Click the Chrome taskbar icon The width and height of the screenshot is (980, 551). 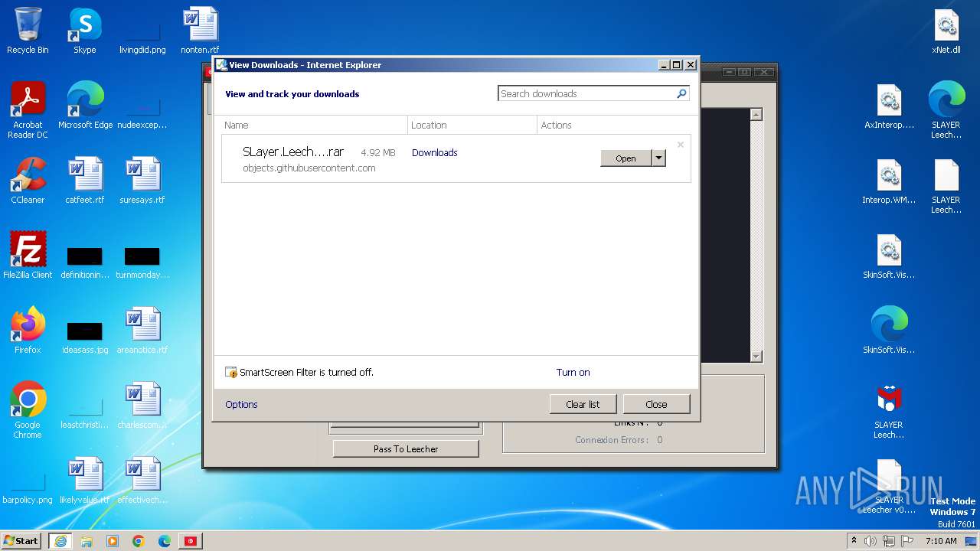tap(139, 541)
